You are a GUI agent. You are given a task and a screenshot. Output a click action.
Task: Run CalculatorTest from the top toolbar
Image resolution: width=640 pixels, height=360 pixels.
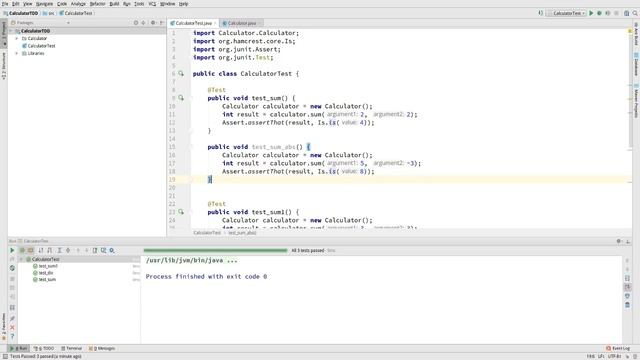point(591,13)
